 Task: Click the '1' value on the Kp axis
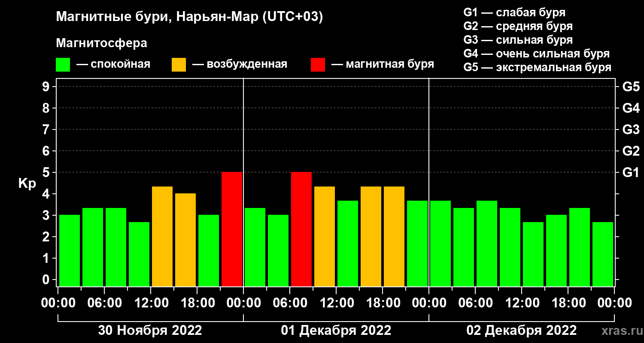47,258
